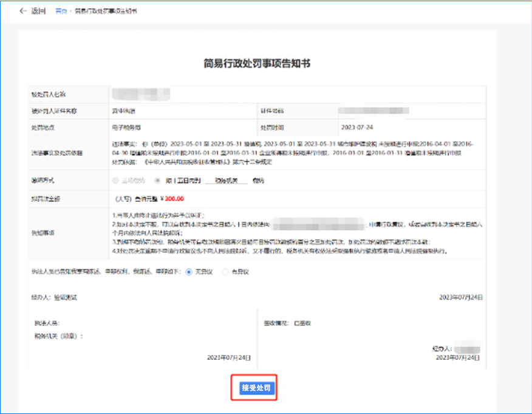
Task: Click the underlined 税务机关 field
Action: (x=226, y=181)
